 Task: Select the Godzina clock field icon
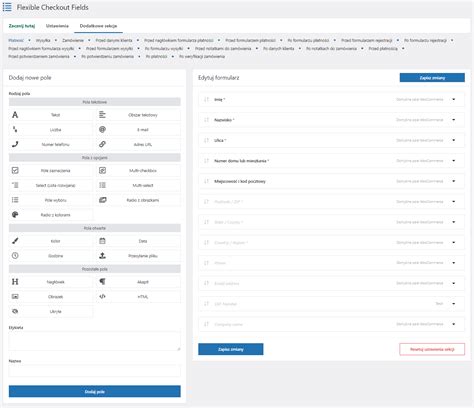15,256
